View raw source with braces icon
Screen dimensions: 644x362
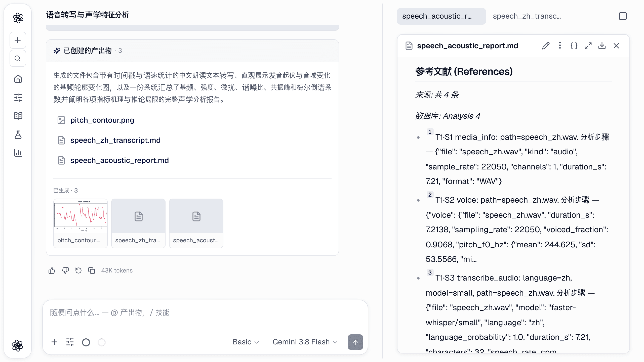(x=574, y=46)
